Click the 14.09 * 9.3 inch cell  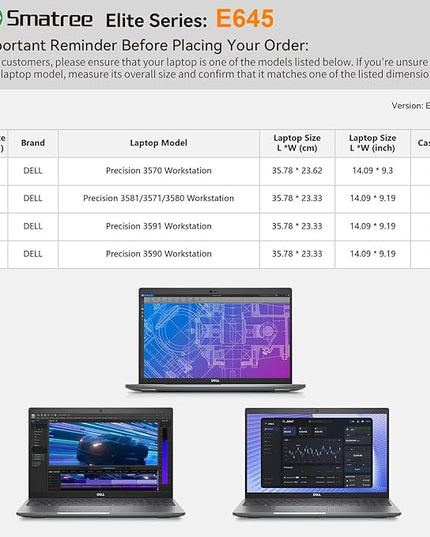click(372, 171)
